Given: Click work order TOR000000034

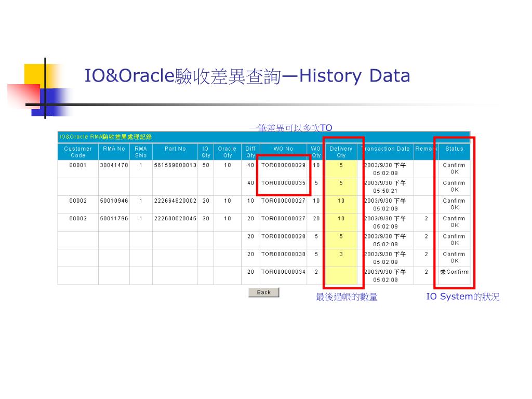Looking at the screenshot, I should point(283,272).
